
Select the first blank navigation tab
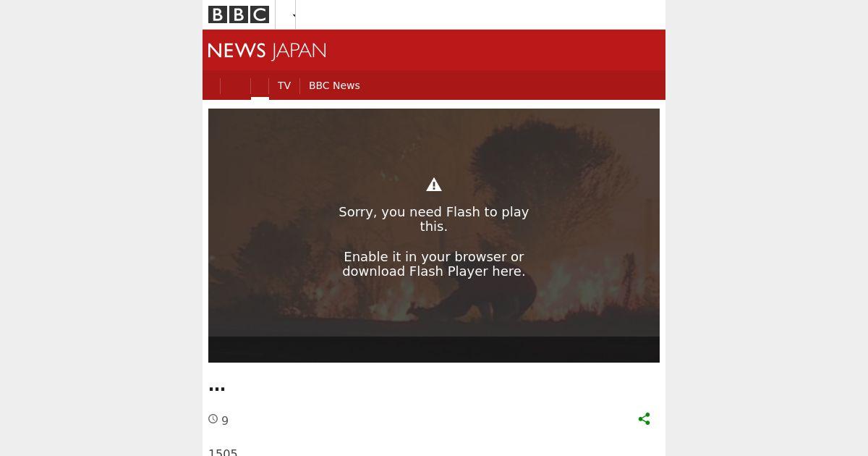pos(211,86)
